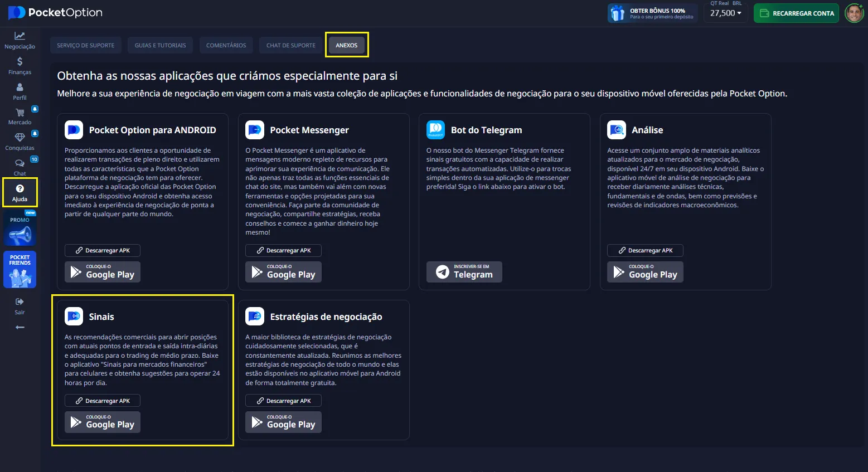Click 'Pocket Option para ANDROID' card title
Screen dimensions: 868x472
[153, 130]
